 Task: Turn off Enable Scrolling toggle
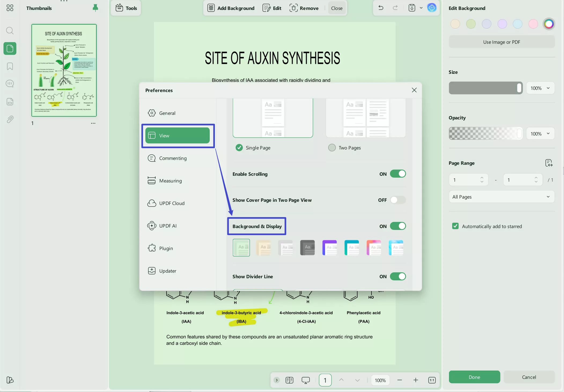[x=398, y=174]
